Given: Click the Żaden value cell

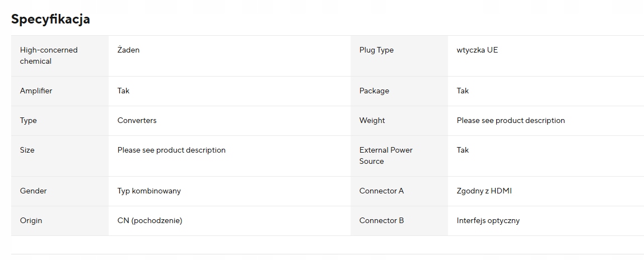Looking at the screenshot, I should tap(128, 50).
